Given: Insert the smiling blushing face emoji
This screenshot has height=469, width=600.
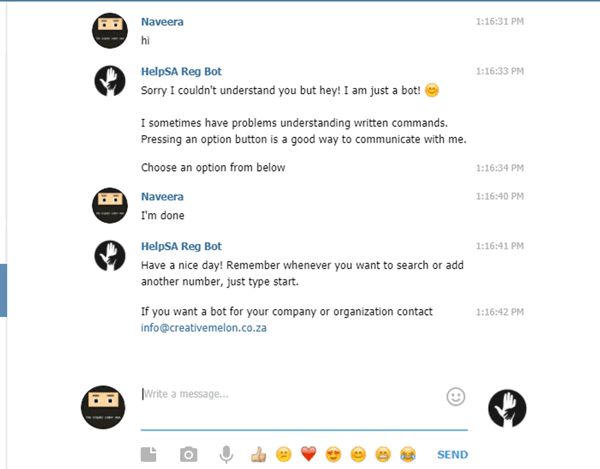Looking at the screenshot, I should (358, 455).
